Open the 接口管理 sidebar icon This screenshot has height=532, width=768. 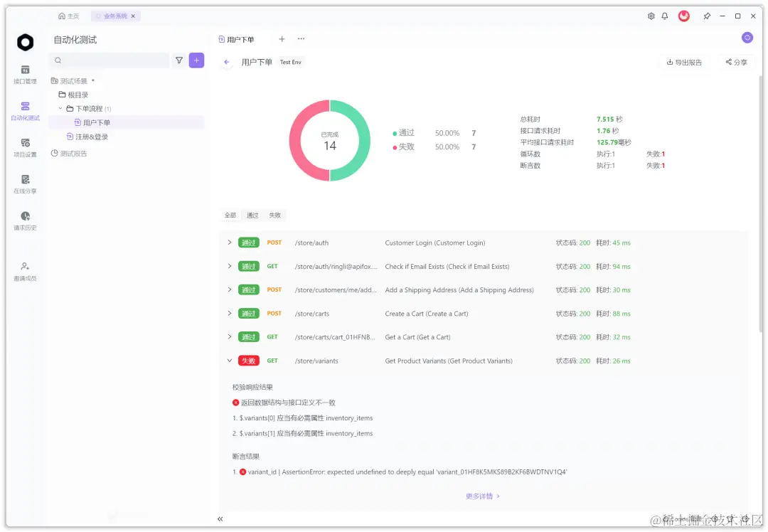tap(25, 75)
